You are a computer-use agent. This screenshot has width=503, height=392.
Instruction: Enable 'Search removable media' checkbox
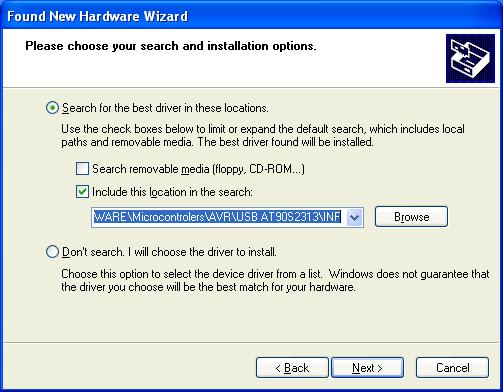pos(82,169)
